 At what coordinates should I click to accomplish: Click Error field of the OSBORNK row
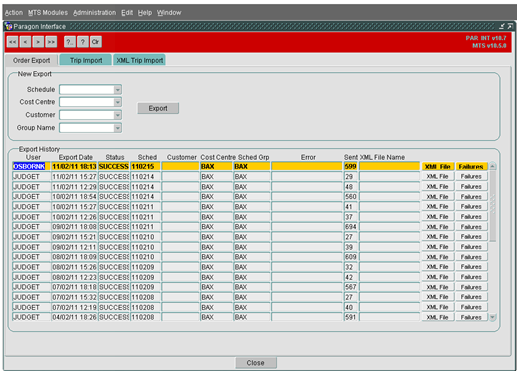tap(307, 166)
